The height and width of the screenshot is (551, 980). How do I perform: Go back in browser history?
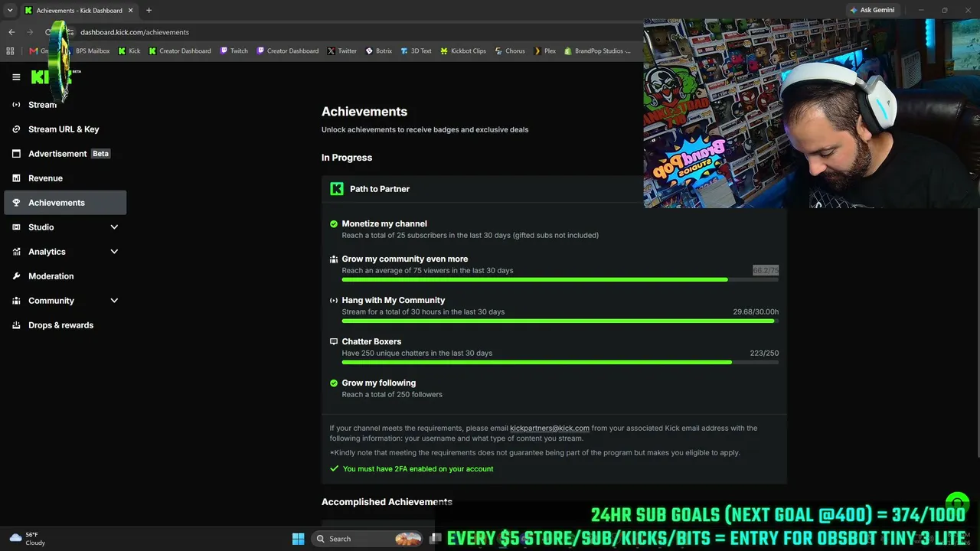[x=11, y=32]
